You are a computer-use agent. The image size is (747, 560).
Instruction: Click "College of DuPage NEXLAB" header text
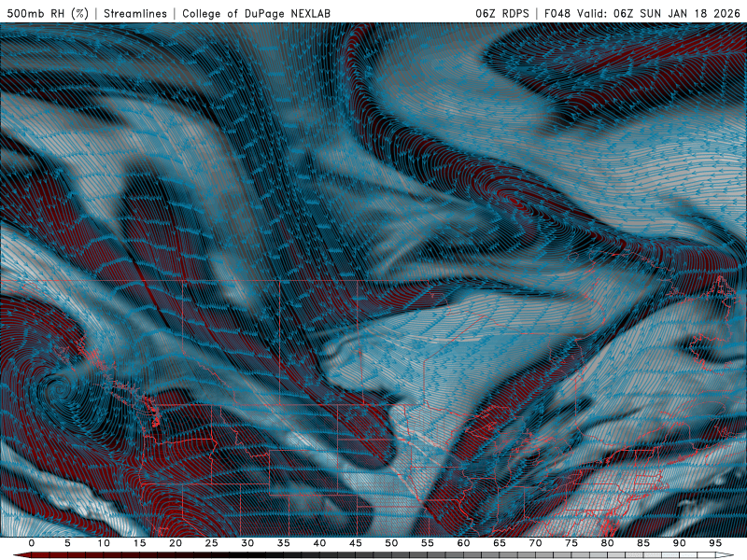pyautogui.click(x=256, y=13)
